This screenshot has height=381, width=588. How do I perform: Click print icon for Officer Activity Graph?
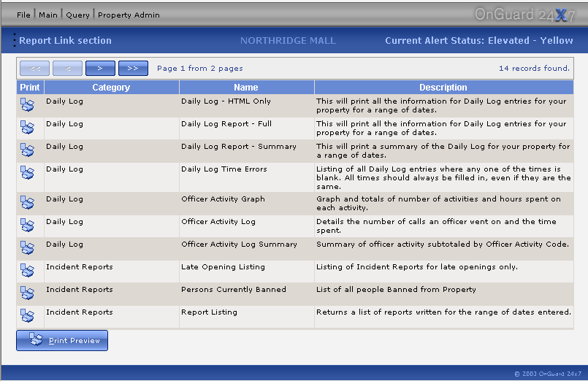coord(27,203)
